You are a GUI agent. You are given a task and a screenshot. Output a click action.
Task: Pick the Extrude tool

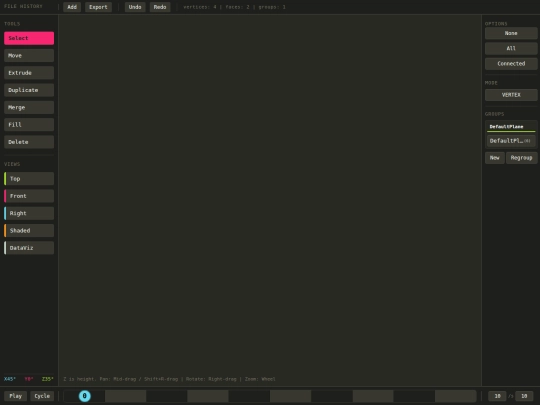click(x=29, y=73)
